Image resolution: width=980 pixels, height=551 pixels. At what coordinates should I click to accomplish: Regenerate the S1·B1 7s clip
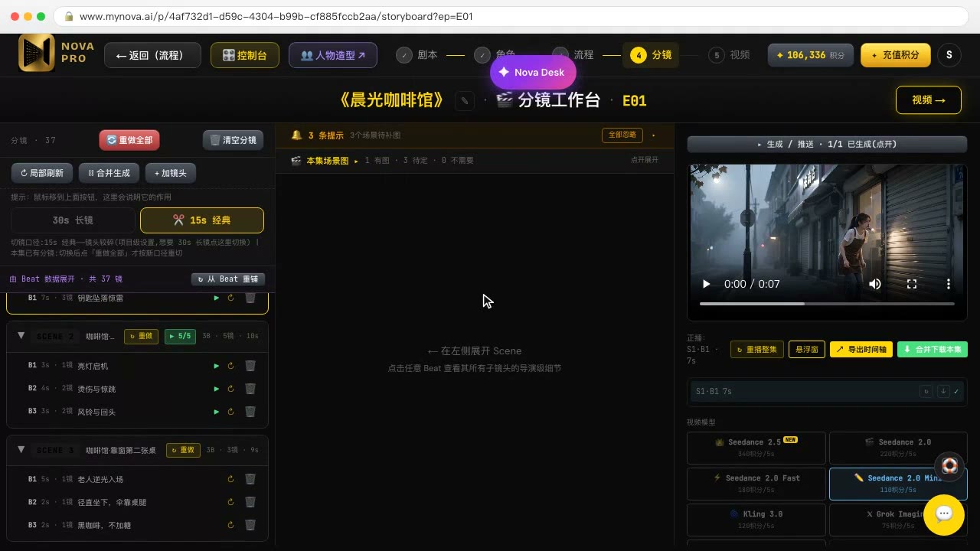click(x=926, y=391)
